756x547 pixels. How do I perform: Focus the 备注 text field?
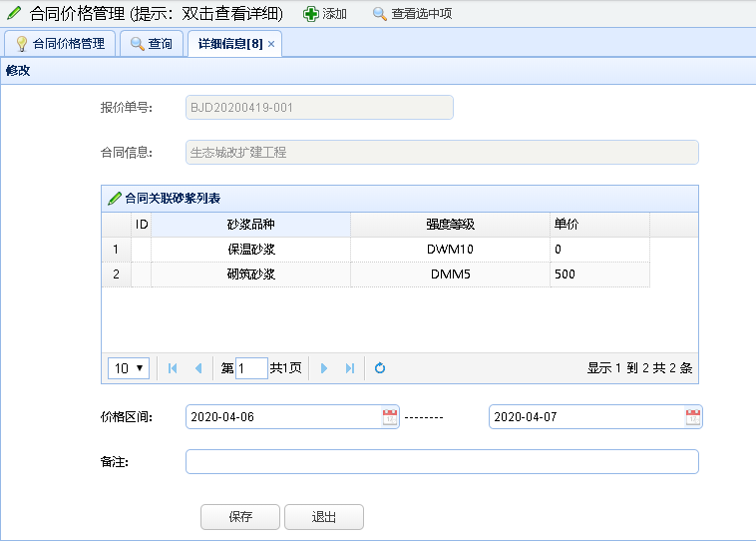[442, 461]
